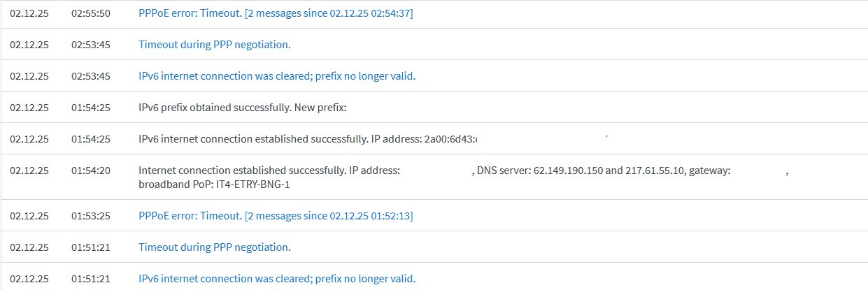Click the IPv6 address starting with 2a00:6d43
Viewport: 868px width, 290px height.
coord(450,139)
